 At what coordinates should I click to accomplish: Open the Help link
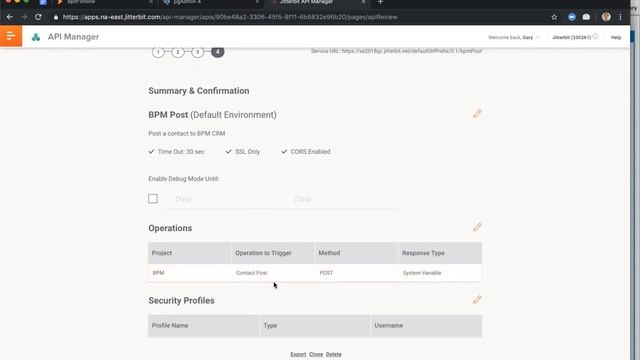(x=616, y=37)
